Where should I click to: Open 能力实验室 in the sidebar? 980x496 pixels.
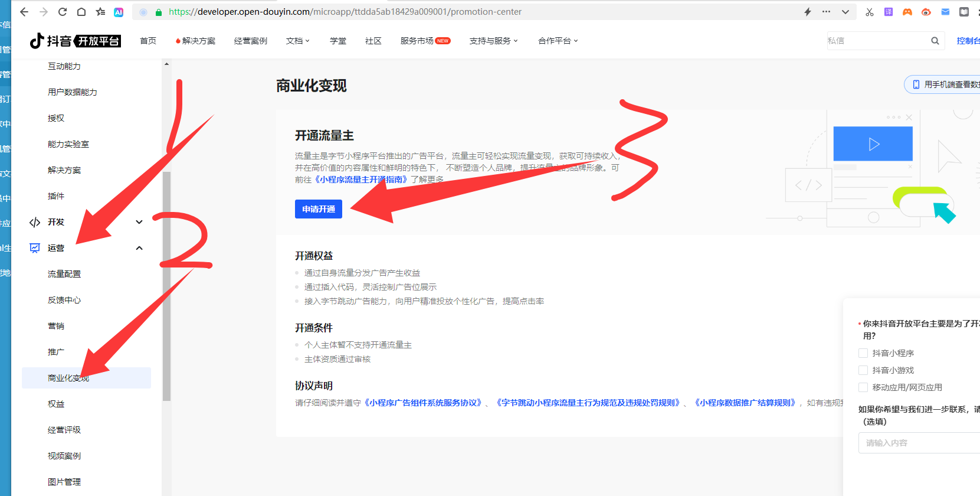68,144
